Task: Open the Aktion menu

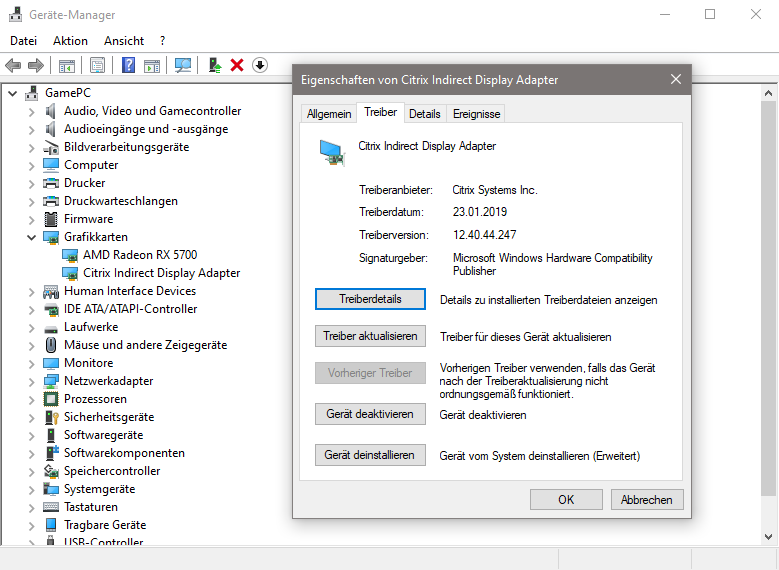Action: coord(70,41)
